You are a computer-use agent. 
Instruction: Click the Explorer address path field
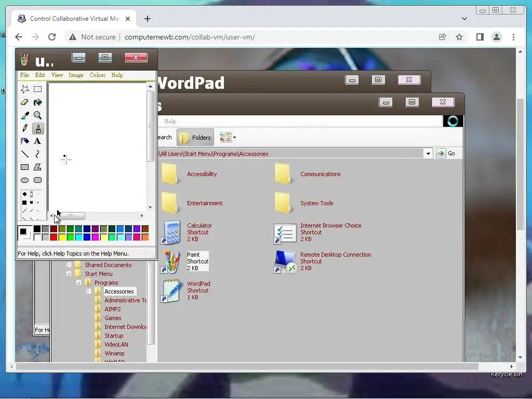[x=290, y=154]
